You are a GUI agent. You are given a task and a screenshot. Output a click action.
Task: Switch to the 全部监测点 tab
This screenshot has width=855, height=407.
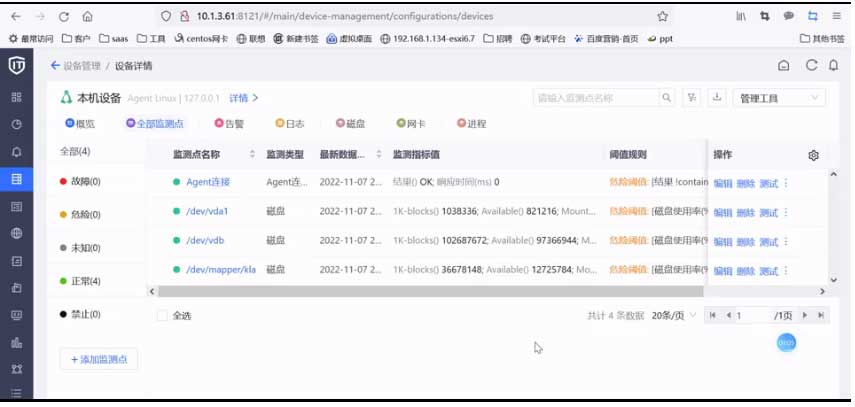pyautogui.click(x=155, y=124)
